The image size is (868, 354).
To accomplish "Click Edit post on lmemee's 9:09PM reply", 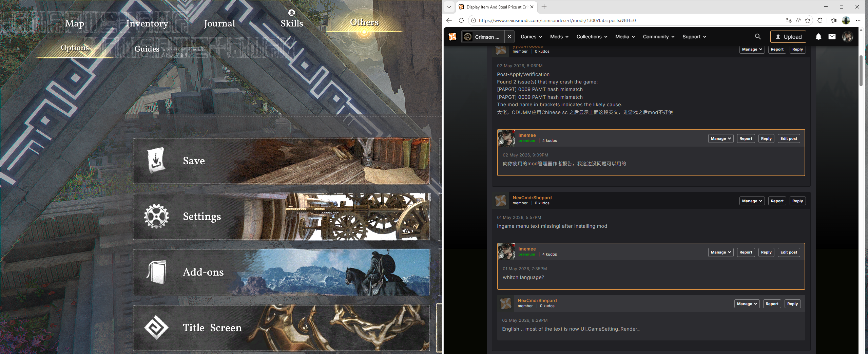I will tap(789, 138).
